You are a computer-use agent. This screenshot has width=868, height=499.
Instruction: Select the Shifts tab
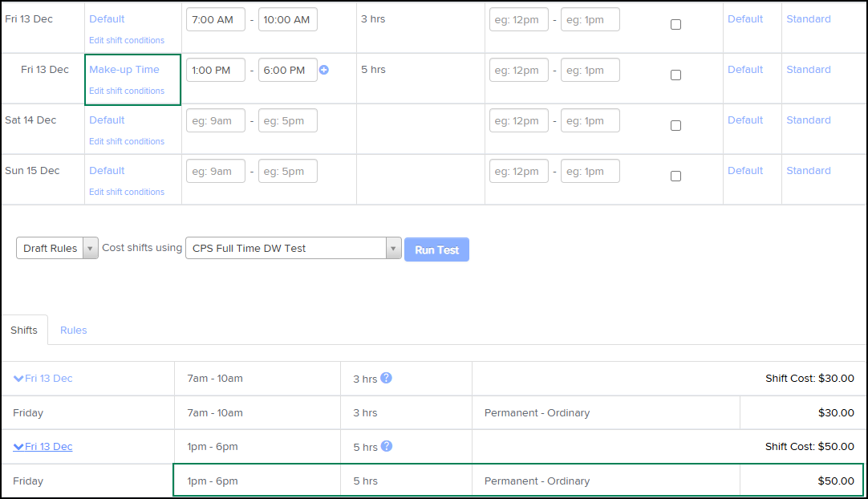(x=24, y=330)
